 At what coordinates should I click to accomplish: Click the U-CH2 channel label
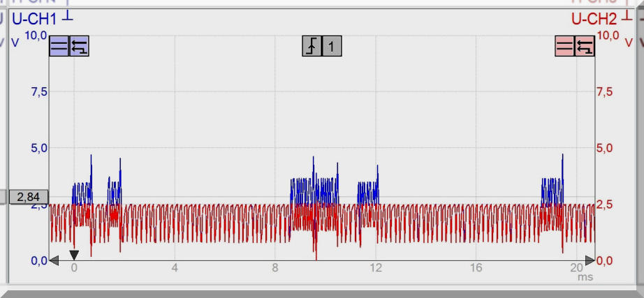pyautogui.click(x=594, y=19)
